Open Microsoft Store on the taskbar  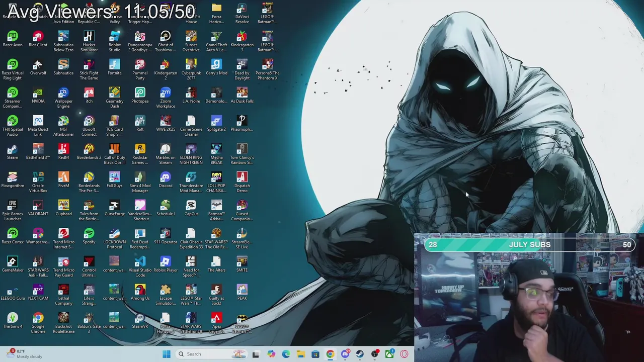(x=315, y=354)
